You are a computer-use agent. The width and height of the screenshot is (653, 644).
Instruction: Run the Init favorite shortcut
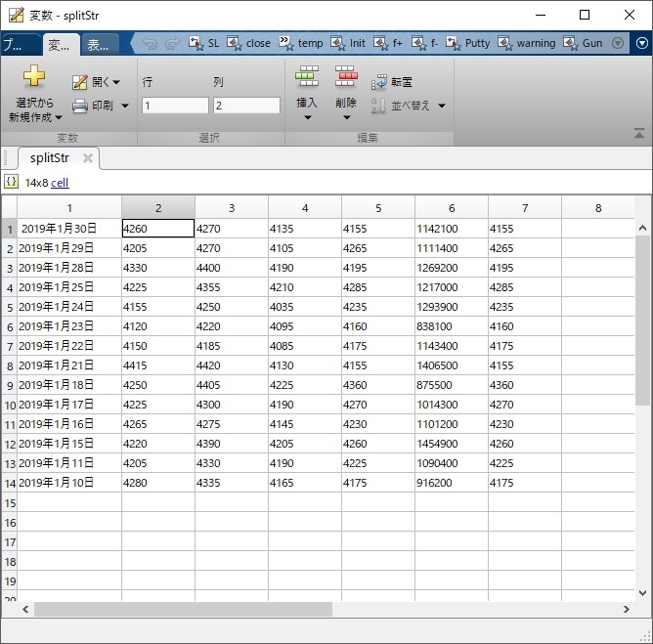pos(348,43)
